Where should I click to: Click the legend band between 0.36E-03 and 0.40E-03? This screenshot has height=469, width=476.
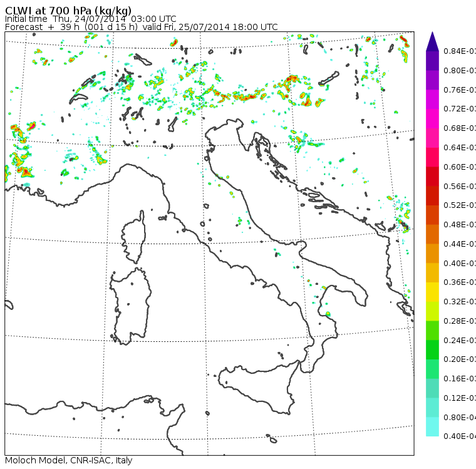pyautogui.click(x=432, y=273)
